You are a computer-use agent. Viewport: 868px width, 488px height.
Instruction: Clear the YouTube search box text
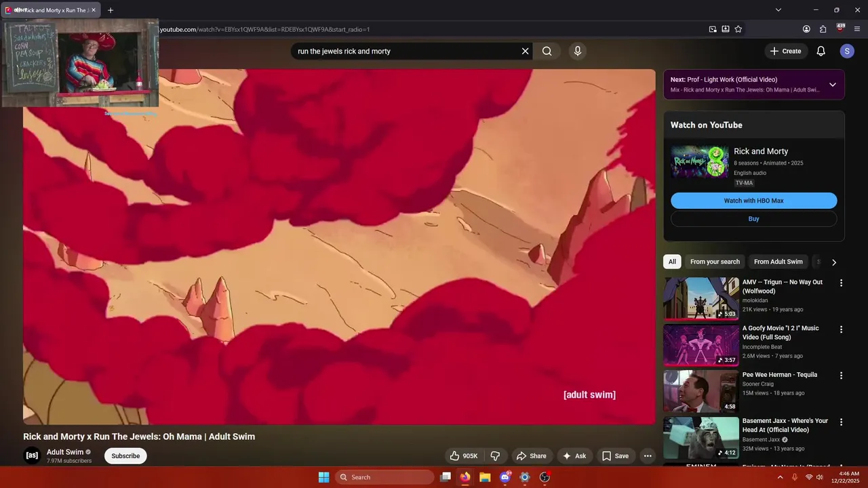click(525, 51)
